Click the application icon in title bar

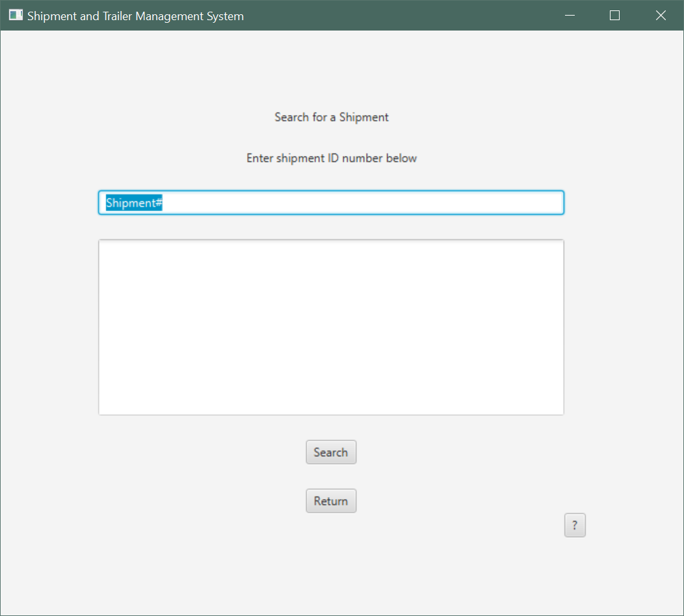point(16,16)
